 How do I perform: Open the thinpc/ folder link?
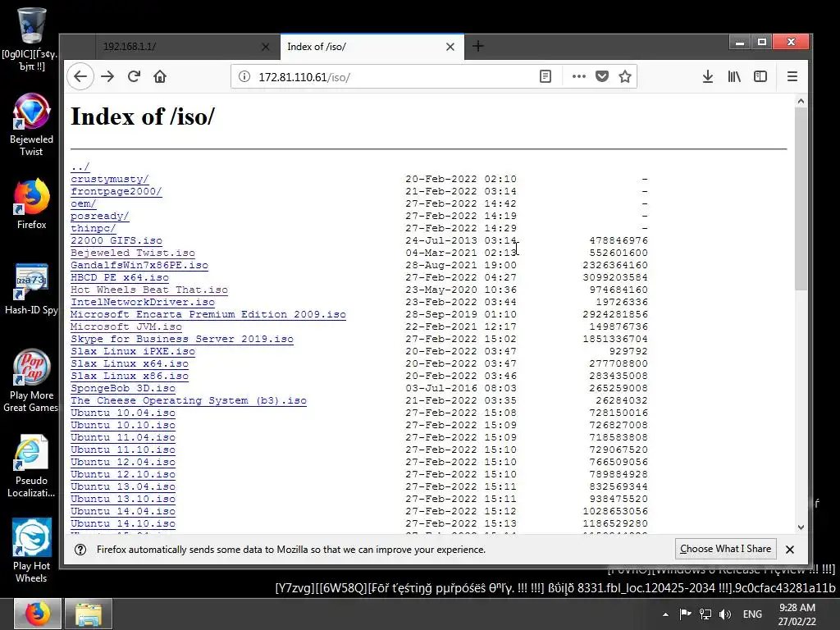(x=94, y=228)
